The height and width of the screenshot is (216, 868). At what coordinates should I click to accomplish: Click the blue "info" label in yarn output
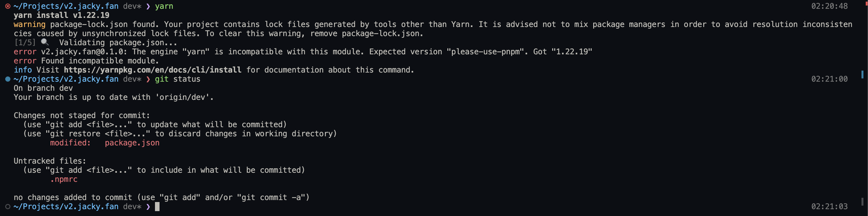point(22,70)
